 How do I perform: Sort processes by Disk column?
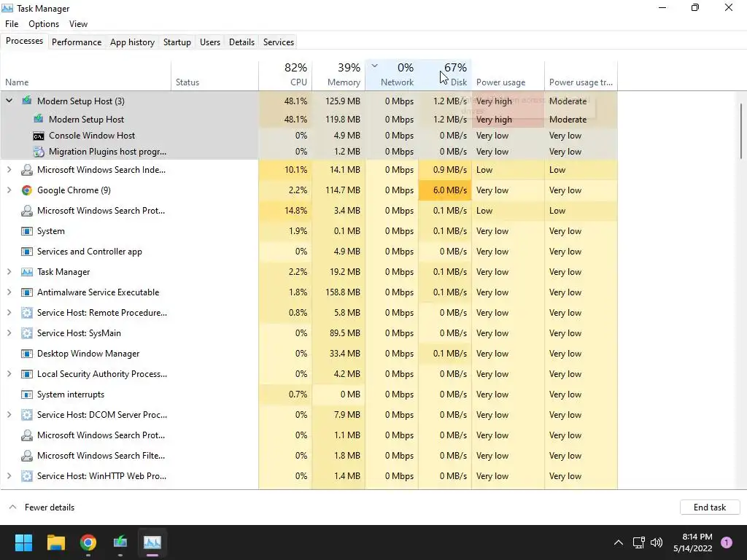click(x=445, y=75)
